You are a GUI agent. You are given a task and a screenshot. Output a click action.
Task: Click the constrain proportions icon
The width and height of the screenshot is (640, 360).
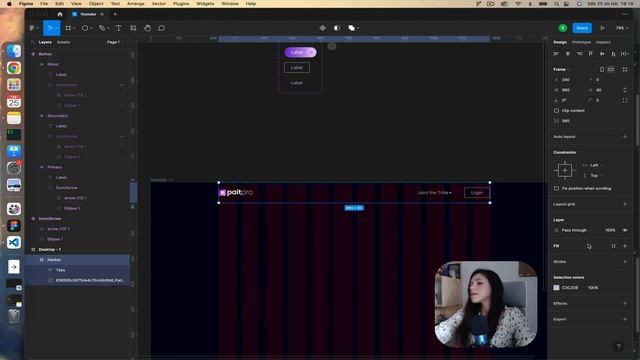pos(625,90)
